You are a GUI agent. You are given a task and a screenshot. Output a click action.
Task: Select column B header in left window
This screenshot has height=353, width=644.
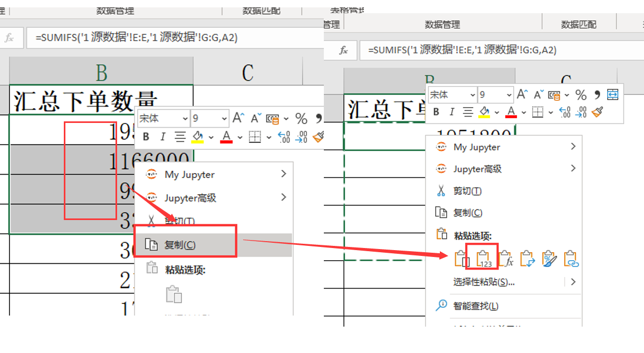coord(101,71)
